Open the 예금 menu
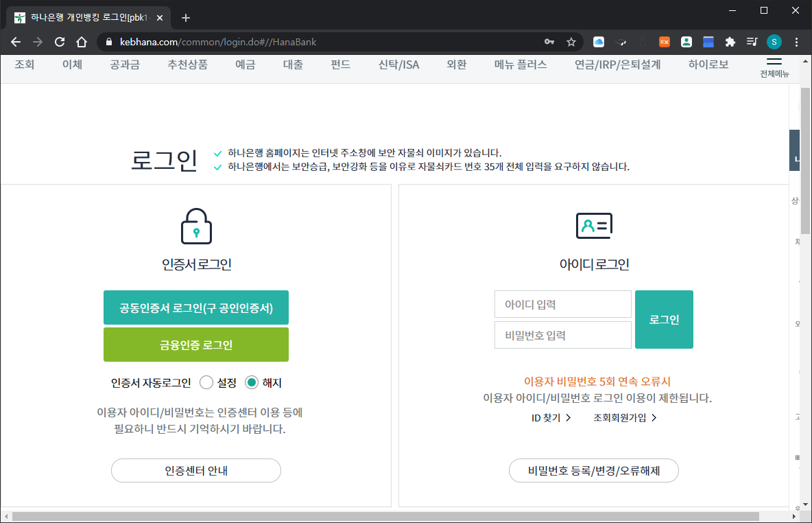812x523 pixels. click(245, 65)
